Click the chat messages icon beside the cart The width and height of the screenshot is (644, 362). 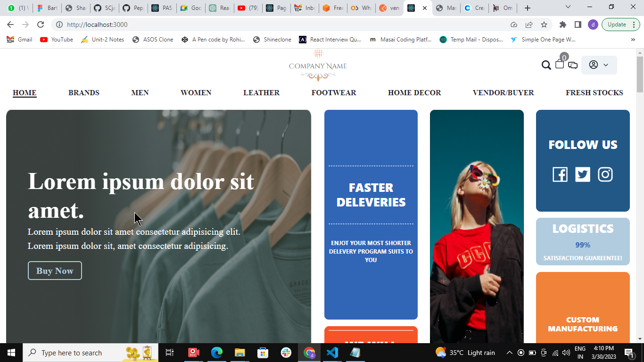[x=572, y=65]
